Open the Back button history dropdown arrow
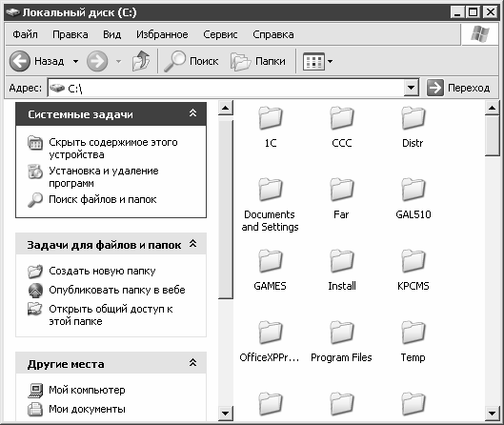 75,61
